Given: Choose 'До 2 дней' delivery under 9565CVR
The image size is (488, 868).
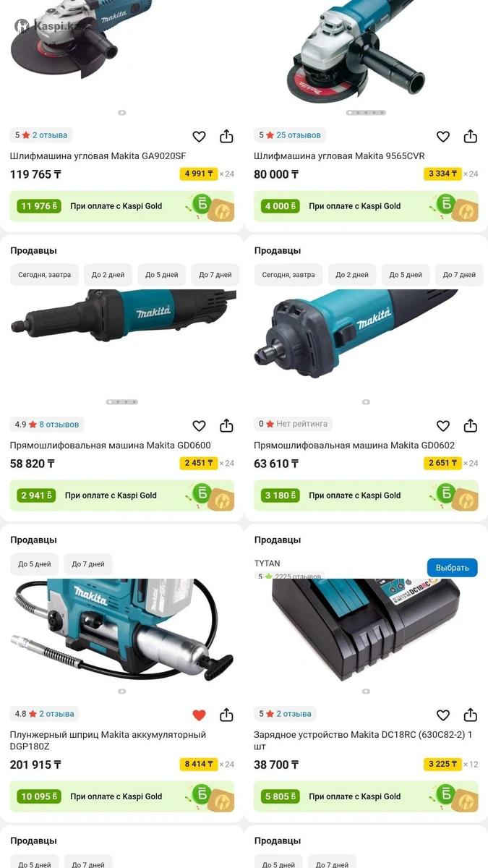Looking at the screenshot, I should [352, 275].
